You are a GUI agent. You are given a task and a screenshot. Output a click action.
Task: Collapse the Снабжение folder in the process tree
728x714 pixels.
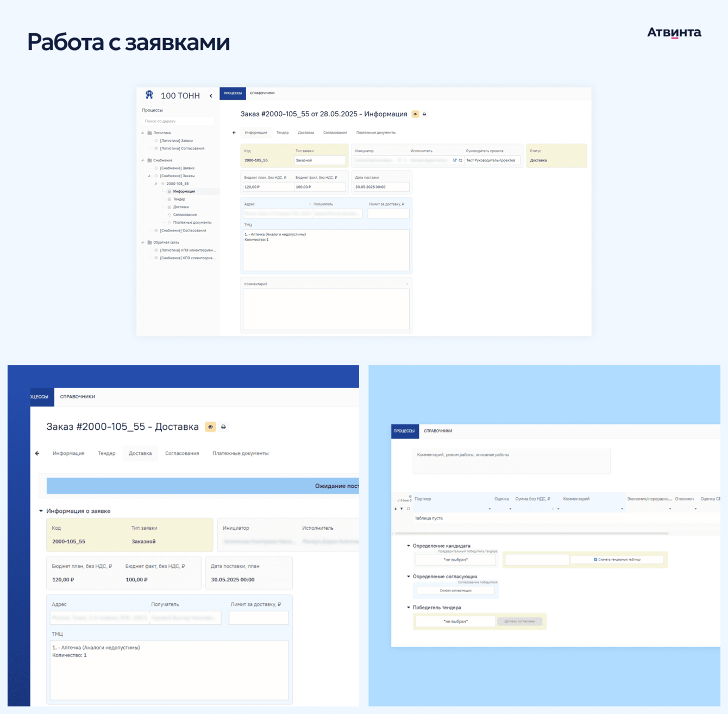click(143, 160)
